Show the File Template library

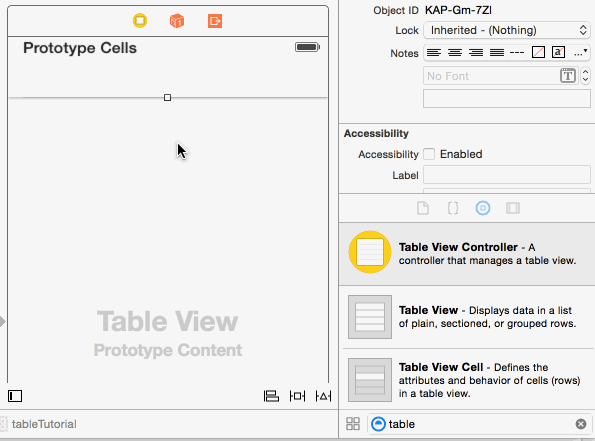423,208
